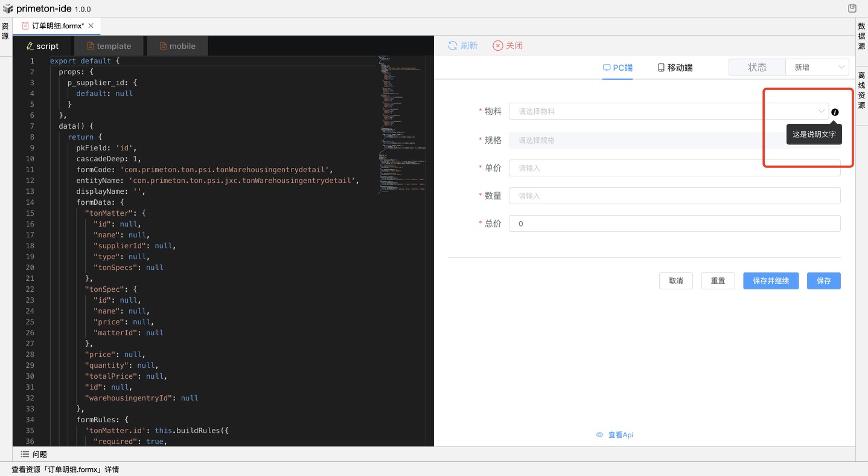Screen dimensions: 868x476
Task: Click the 重置 reset button
Action: pos(717,280)
